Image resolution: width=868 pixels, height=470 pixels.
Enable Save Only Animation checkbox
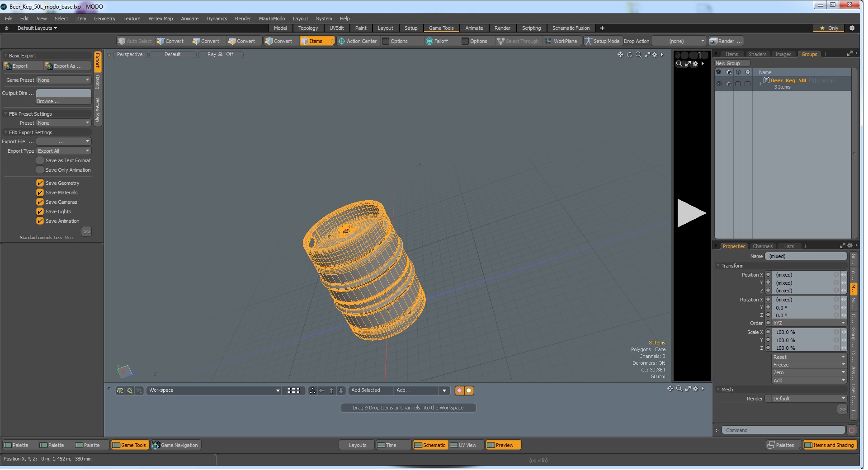(40, 170)
